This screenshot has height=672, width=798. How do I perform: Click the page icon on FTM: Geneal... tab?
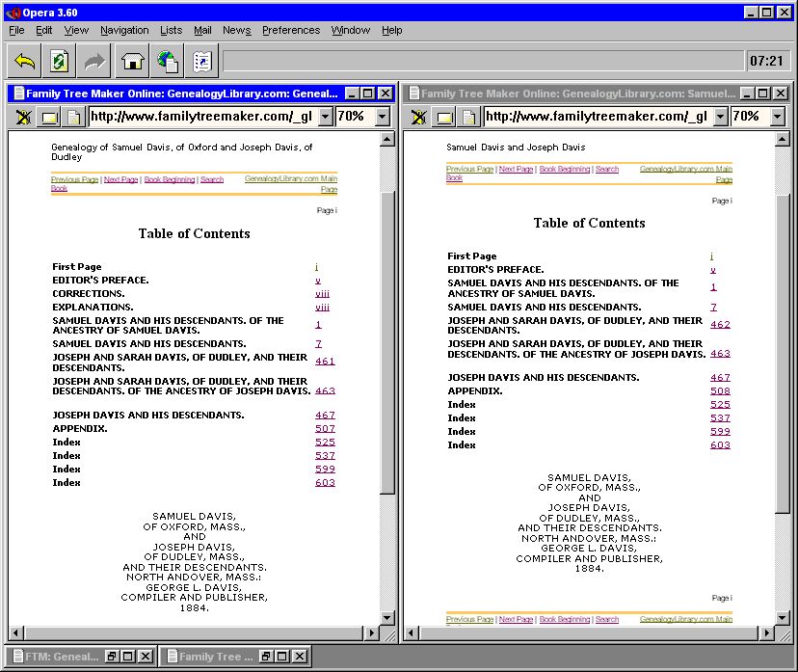click(17, 657)
